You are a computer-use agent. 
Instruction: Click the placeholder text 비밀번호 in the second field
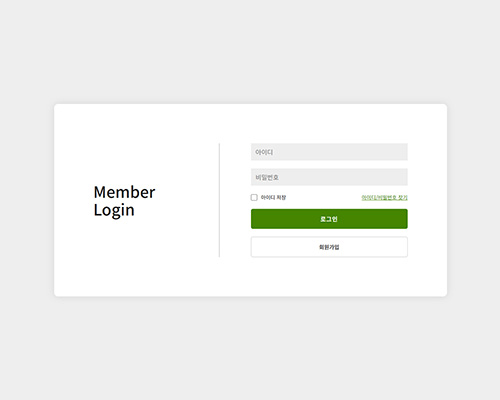267,177
